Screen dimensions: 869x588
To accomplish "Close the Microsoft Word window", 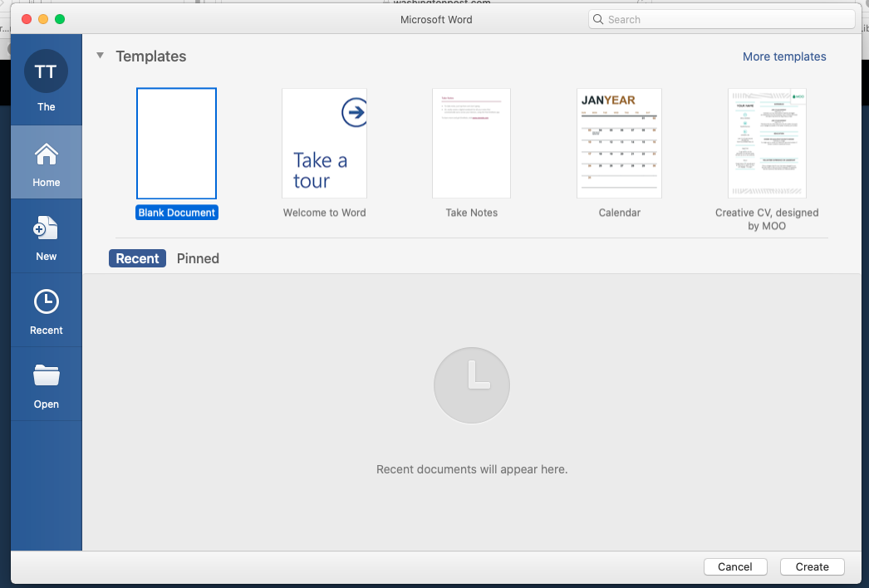I will tap(26, 19).
